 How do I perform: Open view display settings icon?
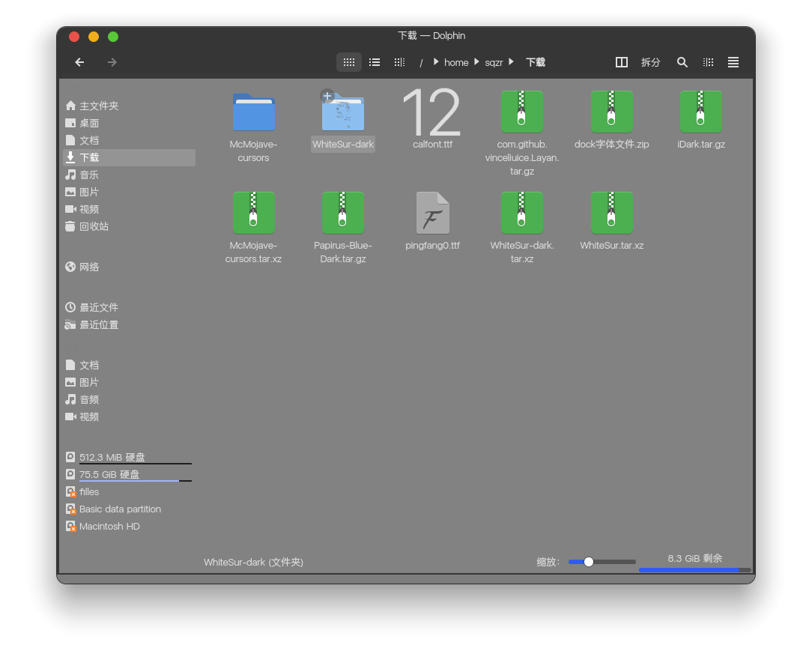708,62
